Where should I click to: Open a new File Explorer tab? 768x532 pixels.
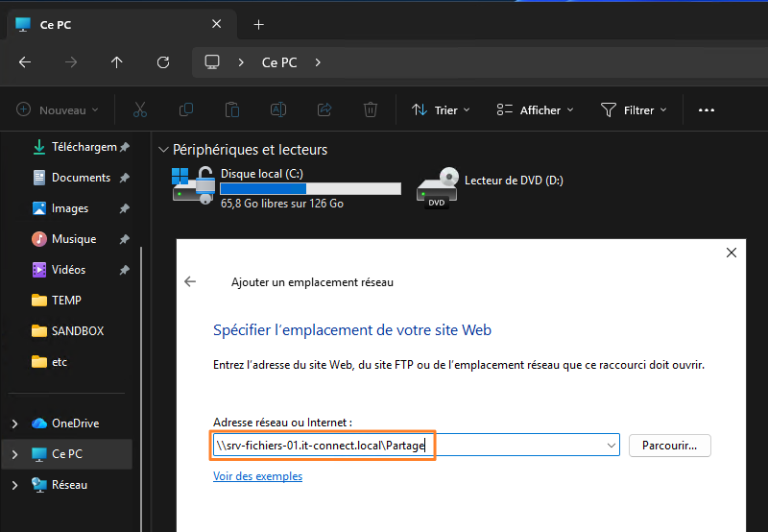[258, 24]
